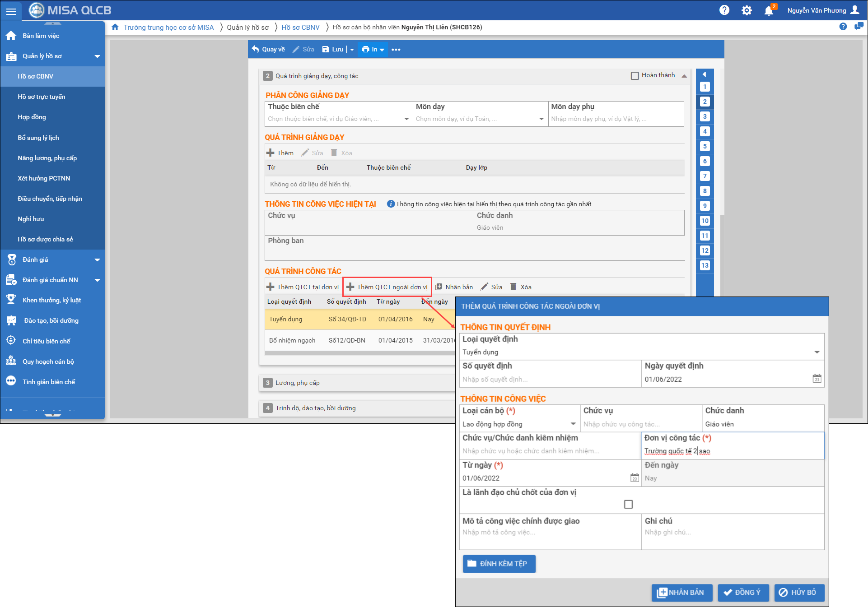This screenshot has width=868, height=607.
Task: Select Hợp đồng in the sidebar
Action: point(32,117)
